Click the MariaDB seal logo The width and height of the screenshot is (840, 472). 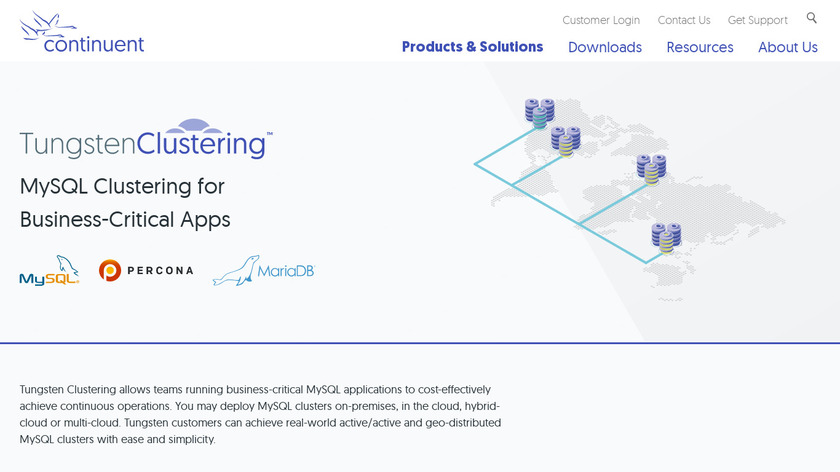coord(264,270)
